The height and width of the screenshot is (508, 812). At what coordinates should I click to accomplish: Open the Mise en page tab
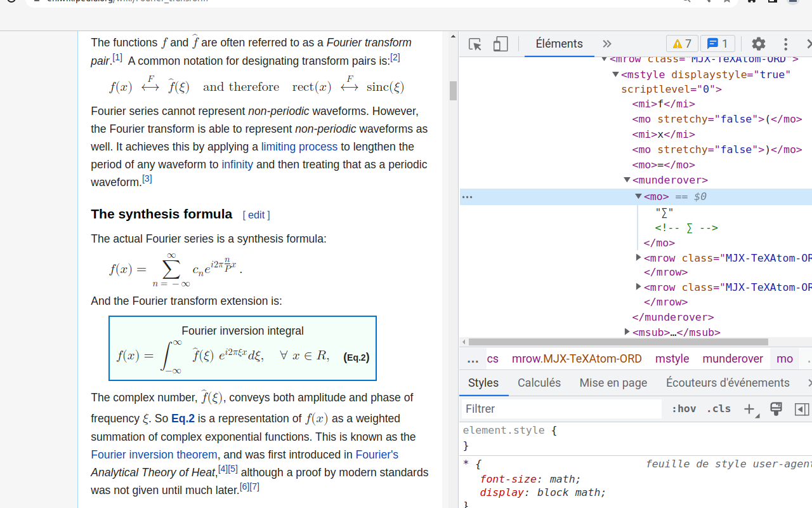613,383
